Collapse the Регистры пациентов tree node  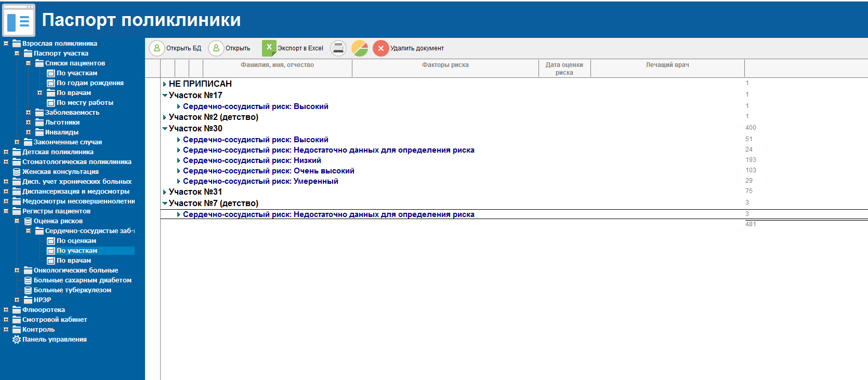point(6,211)
